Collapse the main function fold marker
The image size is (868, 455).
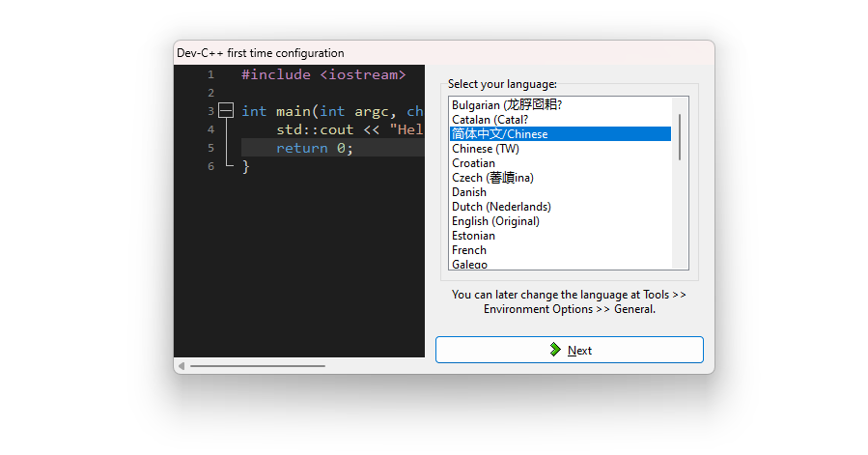click(226, 111)
